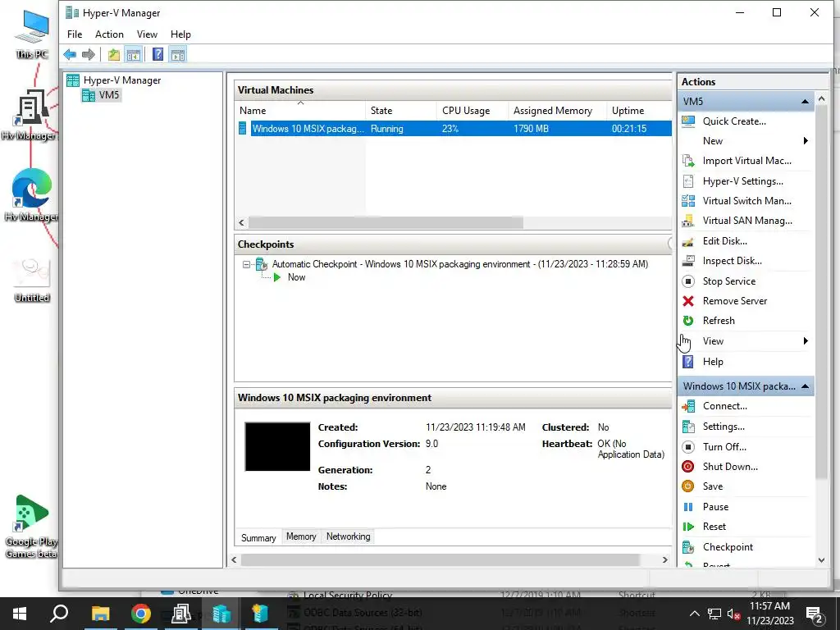Click the Reset icon
The width and height of the screenshot is (840, 630).
[688, 527]
